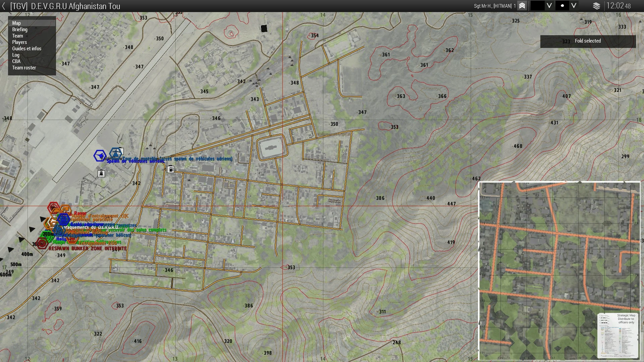Viewport: 644px width, 362px height.
Task: Open the dot marker shape selector box
Action: coord(562,6)
